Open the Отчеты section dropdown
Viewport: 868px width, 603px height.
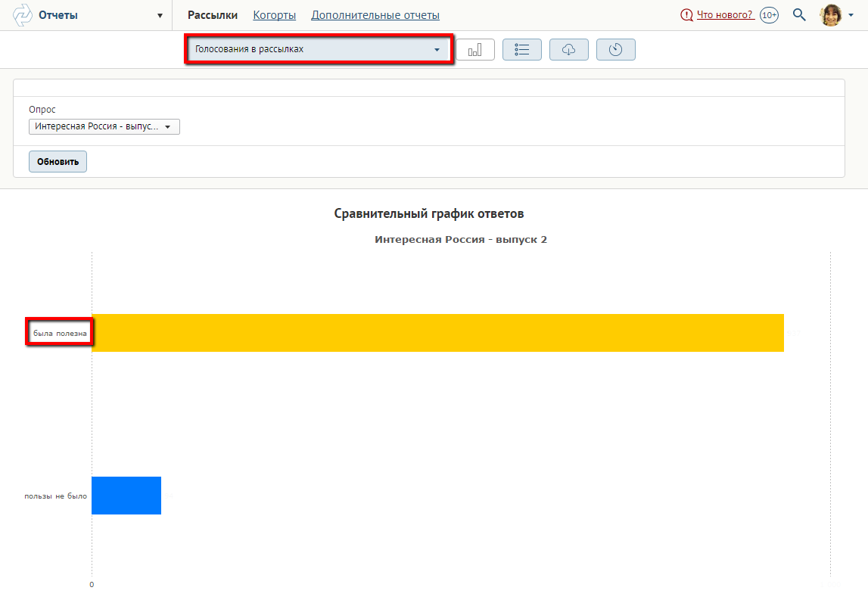tap(160, 15)
